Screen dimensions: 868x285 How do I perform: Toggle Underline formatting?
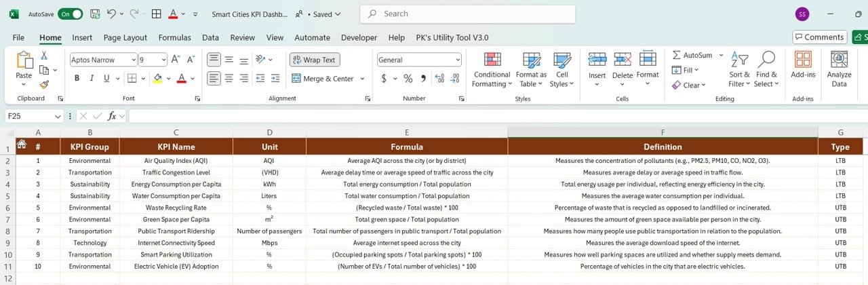tap(107, 79)
